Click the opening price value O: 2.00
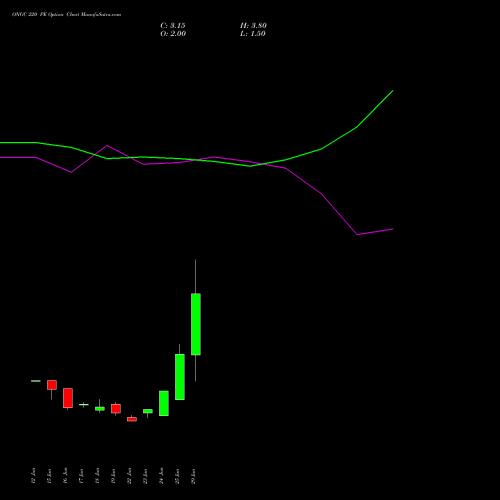This screenshot has height=500, width=500. [173, 34]
